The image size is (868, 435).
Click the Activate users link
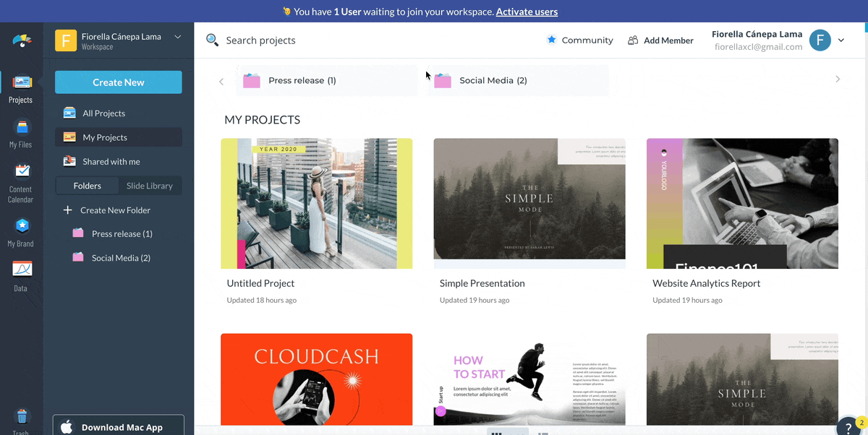click(527, 12)
